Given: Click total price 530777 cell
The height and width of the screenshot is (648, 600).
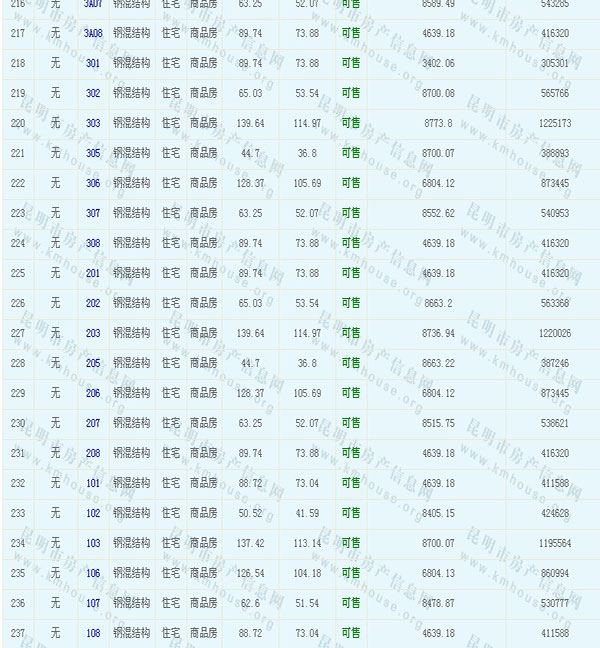Looking at the screenshot, I should coord(555,603).
